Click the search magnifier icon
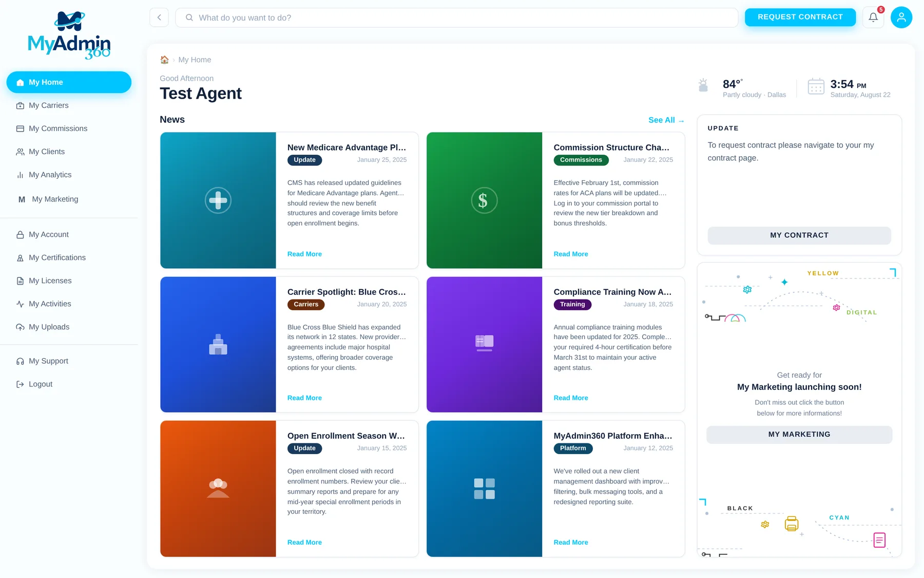Viewport: 924px width, 578px height. tap(189, 17)
